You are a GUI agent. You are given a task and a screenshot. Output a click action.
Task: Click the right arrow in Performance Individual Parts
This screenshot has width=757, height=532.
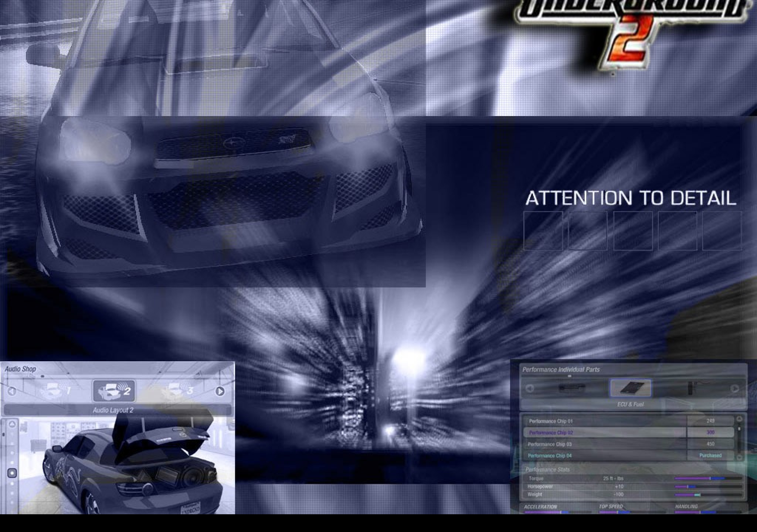click(735, 388)
